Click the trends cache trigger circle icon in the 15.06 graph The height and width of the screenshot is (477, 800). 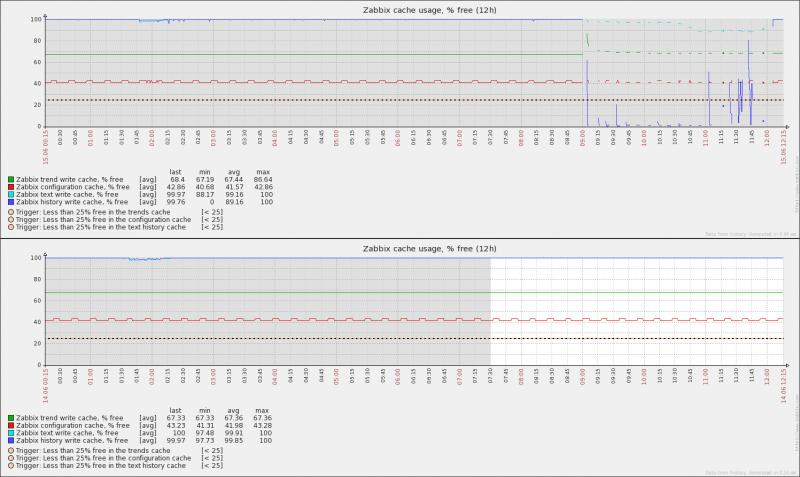coord(11,212)
